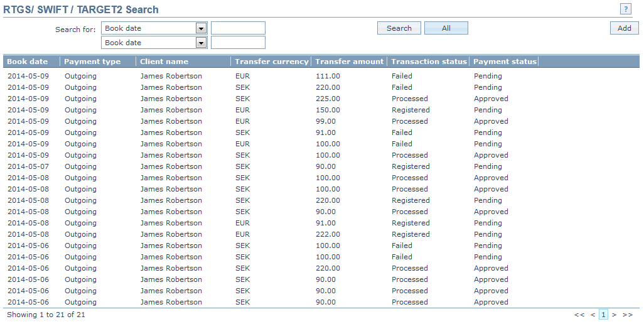
Task: Click 90.00 in the 2014-05-07 row
Action: tap(326, 166)
